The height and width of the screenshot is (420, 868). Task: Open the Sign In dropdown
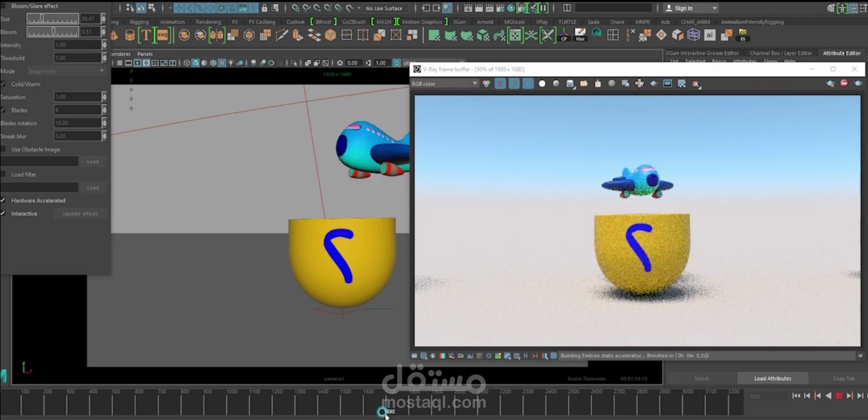click(690, 8)
